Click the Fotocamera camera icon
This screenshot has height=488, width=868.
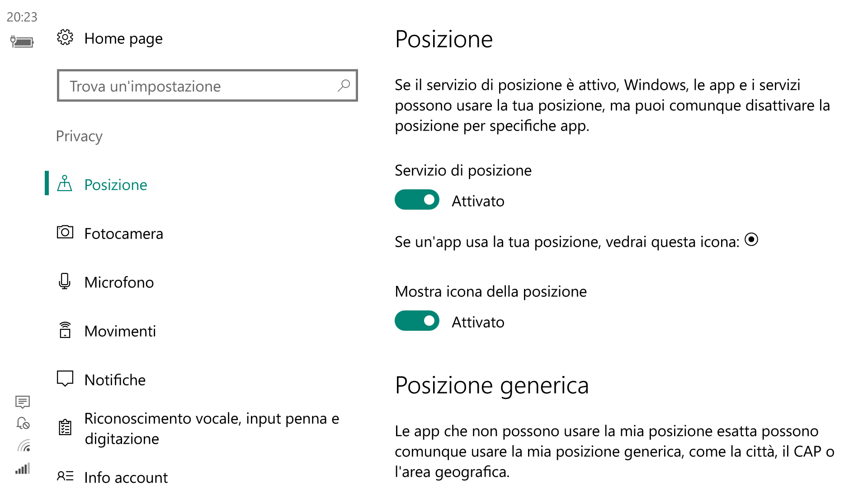pyautogui.click(x=65, y=232)
